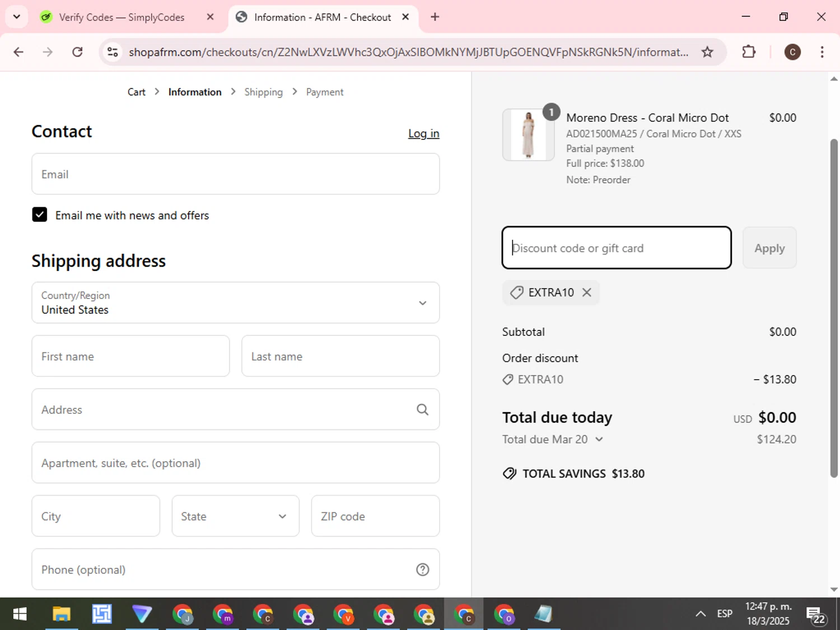Image resolution: width=840 pixels, height=630 pixels.
Task: Click the Apply discount button
Action: 769,248
